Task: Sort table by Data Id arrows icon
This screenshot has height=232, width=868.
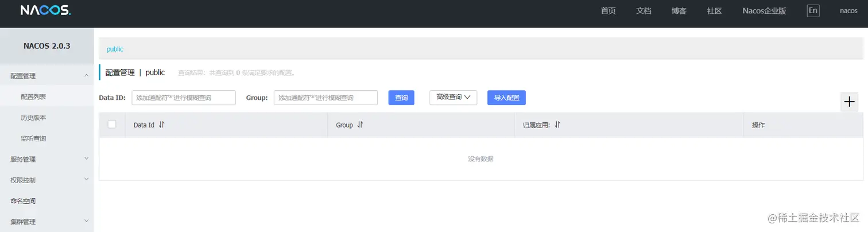Action: [x=161, y=125]
